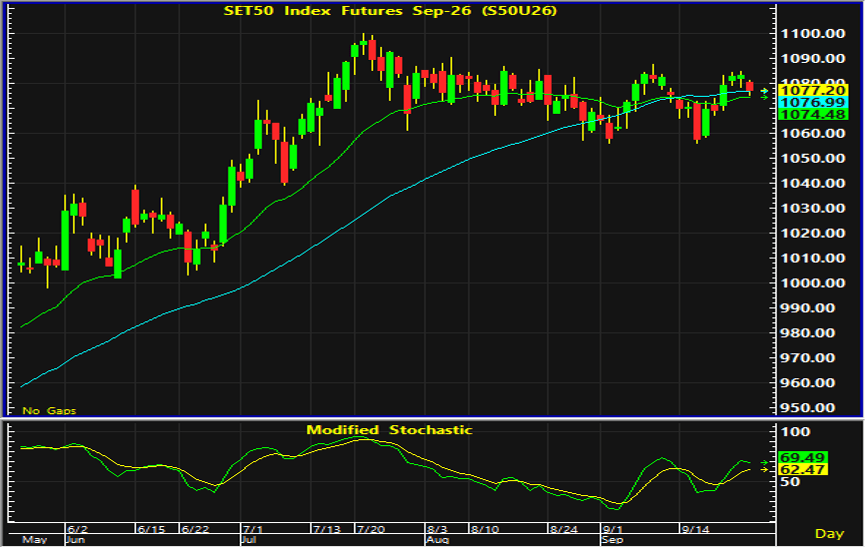
Task: Click the 1010.00 price axis label
Action: (x=812, y=258)
